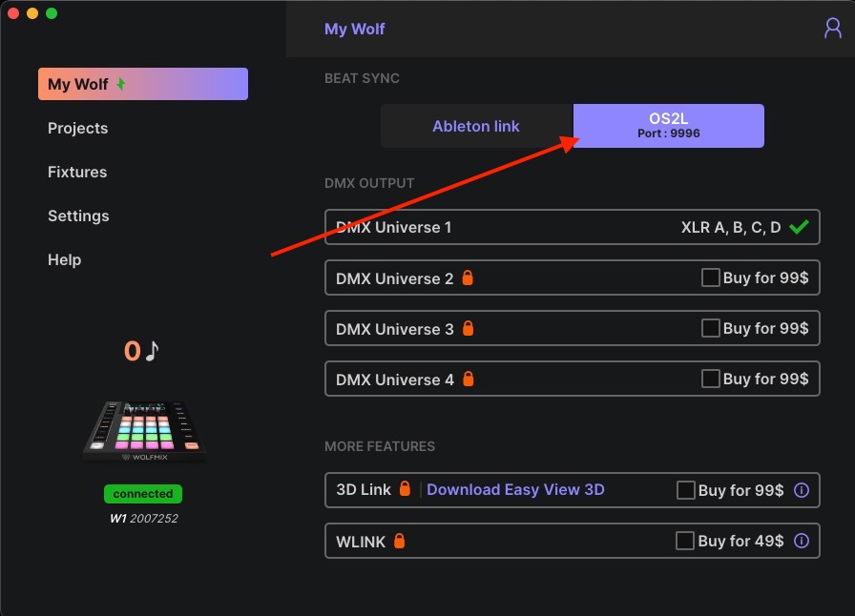
Task: Click the Buy for 99$ label on Universe 4
Action: pyautogui.click(x=765, y=379)
